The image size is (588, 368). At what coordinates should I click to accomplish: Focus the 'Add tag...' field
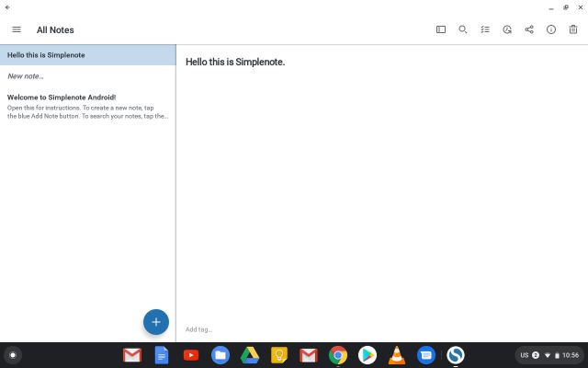[198, 329]
